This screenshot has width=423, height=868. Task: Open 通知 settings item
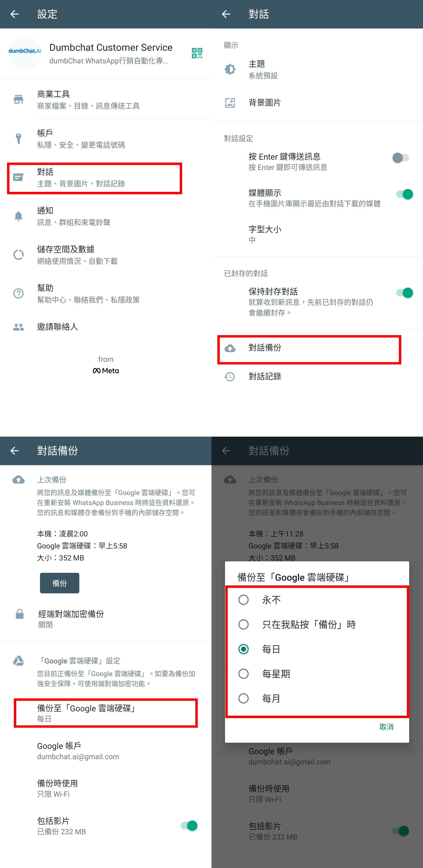pyautogui.click(x=105, y=216)
